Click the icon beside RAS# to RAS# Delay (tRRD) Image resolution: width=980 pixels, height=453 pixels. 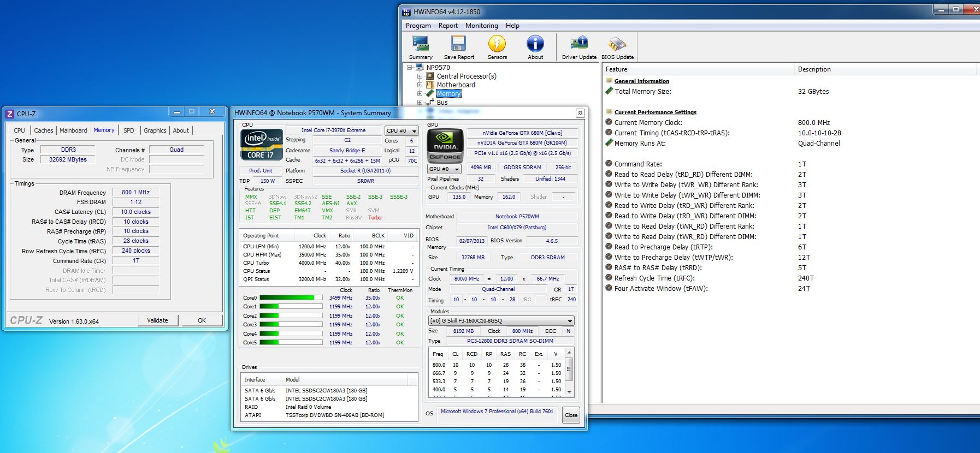tap(609, 267)
